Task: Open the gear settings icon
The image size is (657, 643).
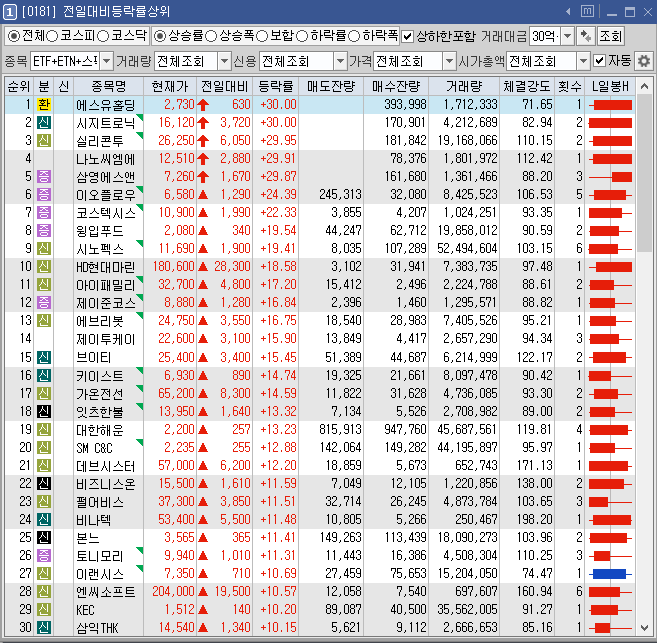Action: (x=644, y=62)
